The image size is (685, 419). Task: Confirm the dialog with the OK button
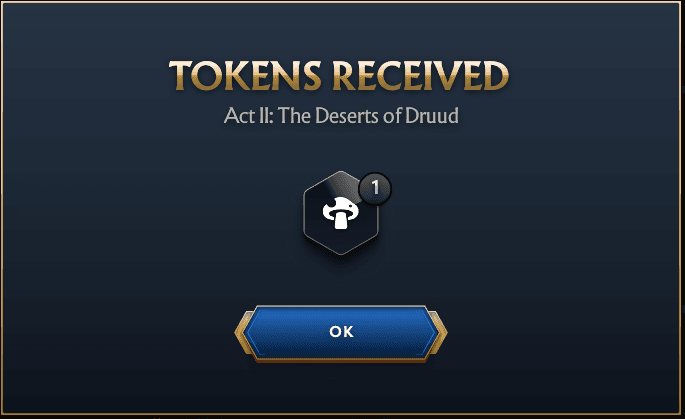[x=341, y=333]
